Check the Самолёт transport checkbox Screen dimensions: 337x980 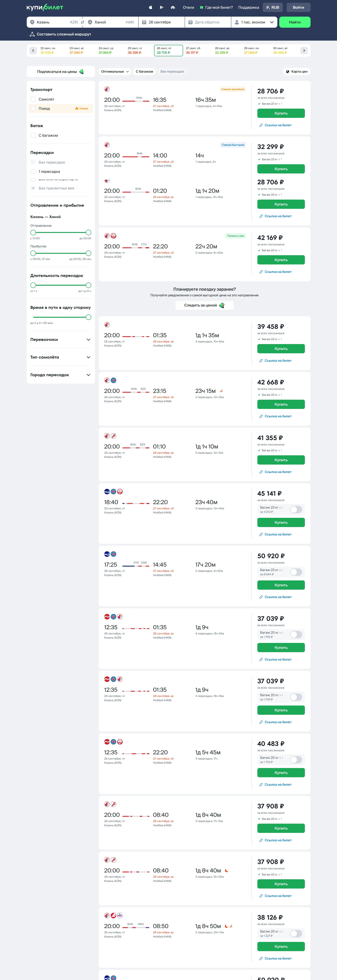(x=33, y=99)
